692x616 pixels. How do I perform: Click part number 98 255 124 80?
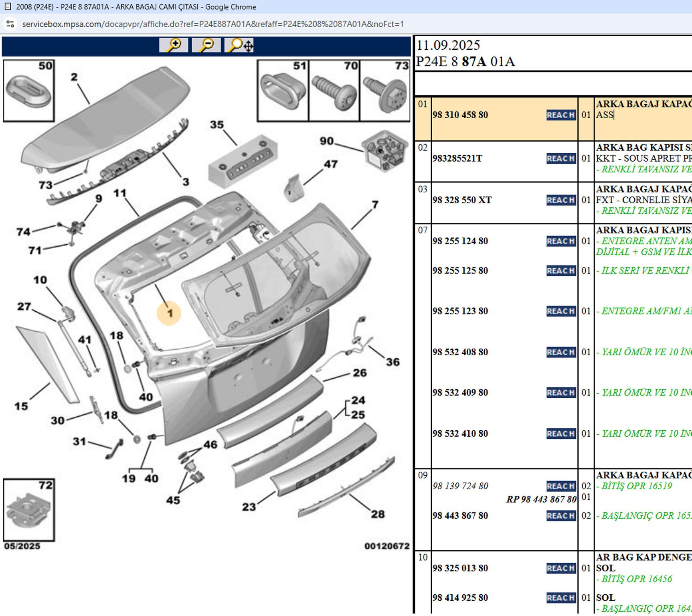[460, 241]
